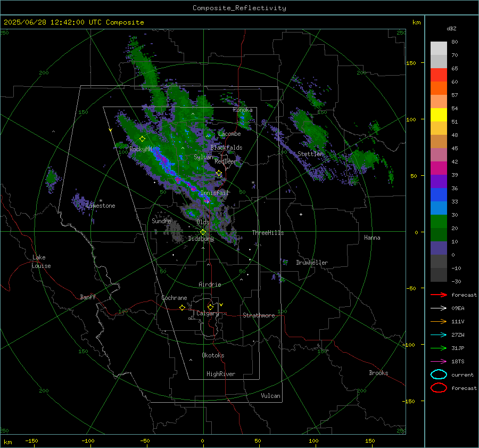
Task: Click the Brooks town label
Action: click(x=378, y=373)
